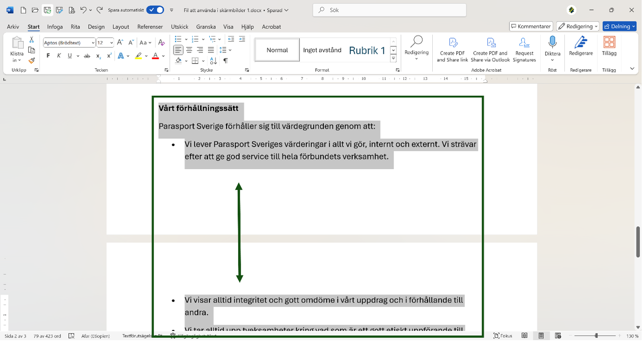The height and width of the screenshot is (342, 644).
Task: Justify the paragraph text
Action: point(211,50)
